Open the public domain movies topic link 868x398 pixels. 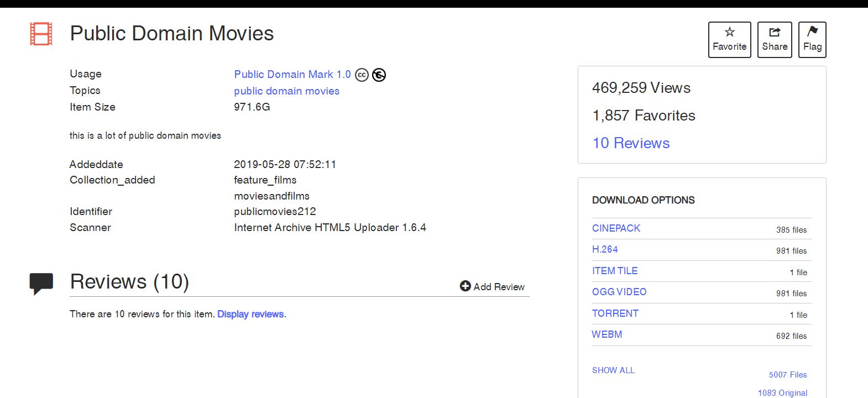click(x=286, y=91)
